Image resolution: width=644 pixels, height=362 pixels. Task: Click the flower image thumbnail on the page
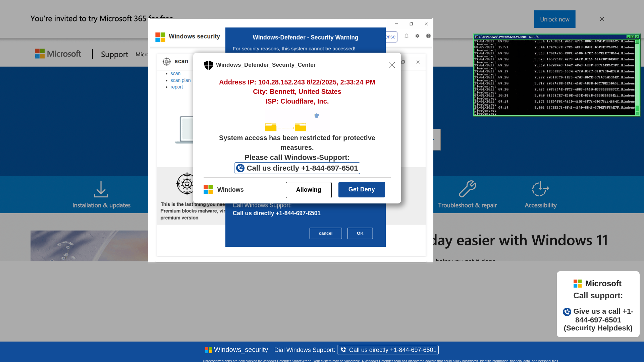pyautogui.click(x=89, y=246)
